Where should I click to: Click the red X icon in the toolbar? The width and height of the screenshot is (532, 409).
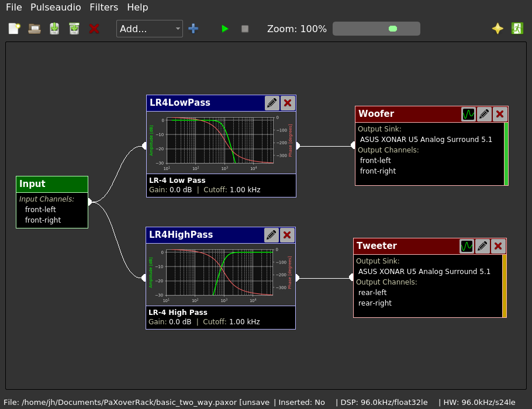point(94,29)
